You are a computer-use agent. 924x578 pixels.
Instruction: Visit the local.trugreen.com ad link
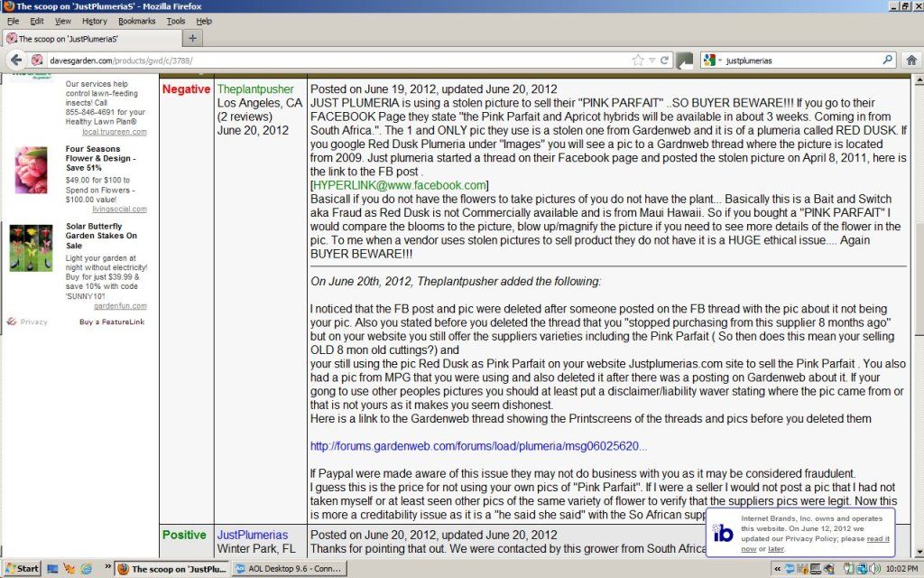115,132
